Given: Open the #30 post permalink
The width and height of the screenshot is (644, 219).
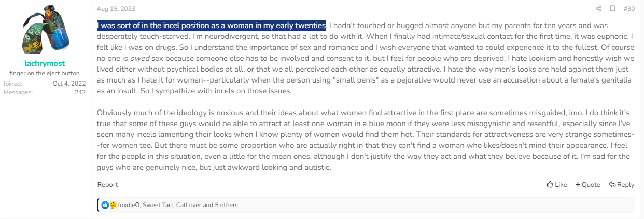Looking at the screenshot, I should 629,9.
